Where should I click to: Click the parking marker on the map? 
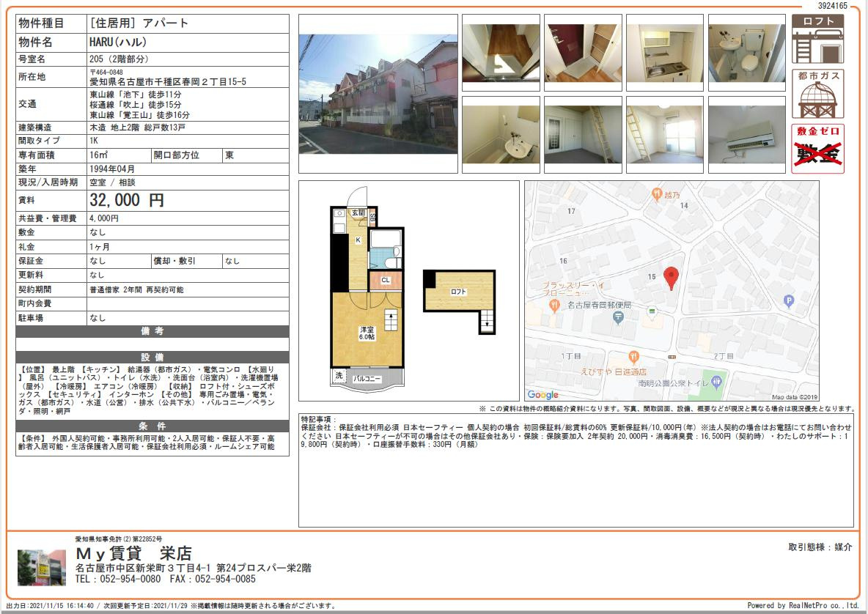789,301
